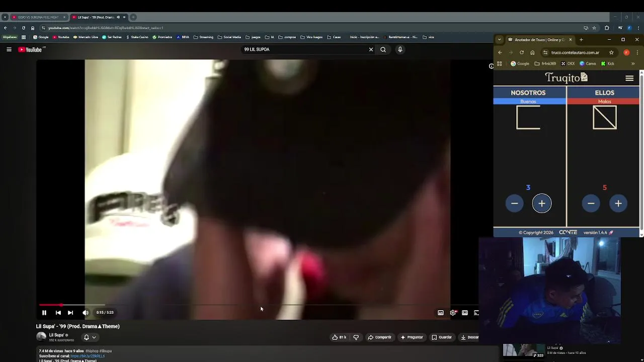644x362 pixels.
Task: Download the video with Descargar
Action: tap(469, 337)
